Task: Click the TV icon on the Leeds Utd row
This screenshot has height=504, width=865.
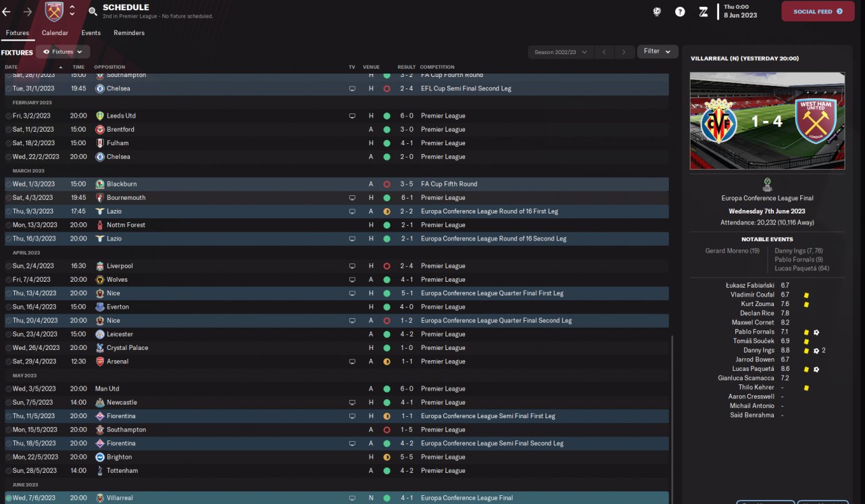Action: [351, 116]
